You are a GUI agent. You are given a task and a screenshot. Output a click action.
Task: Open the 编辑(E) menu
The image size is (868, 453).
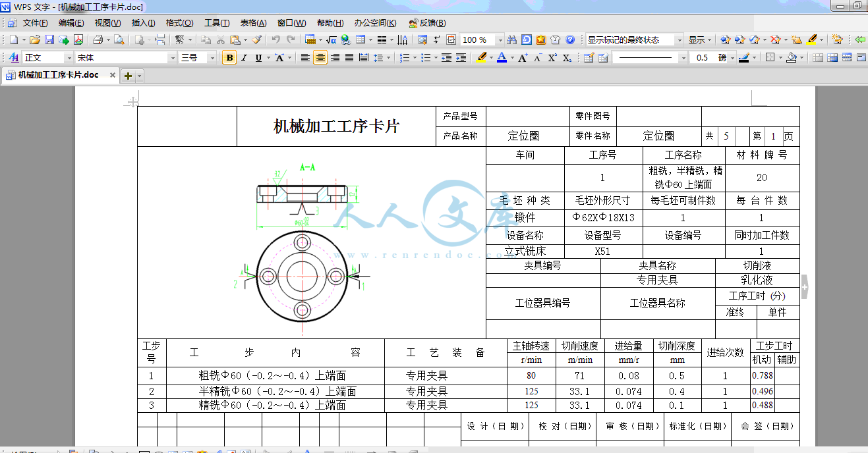click(71, 22)
